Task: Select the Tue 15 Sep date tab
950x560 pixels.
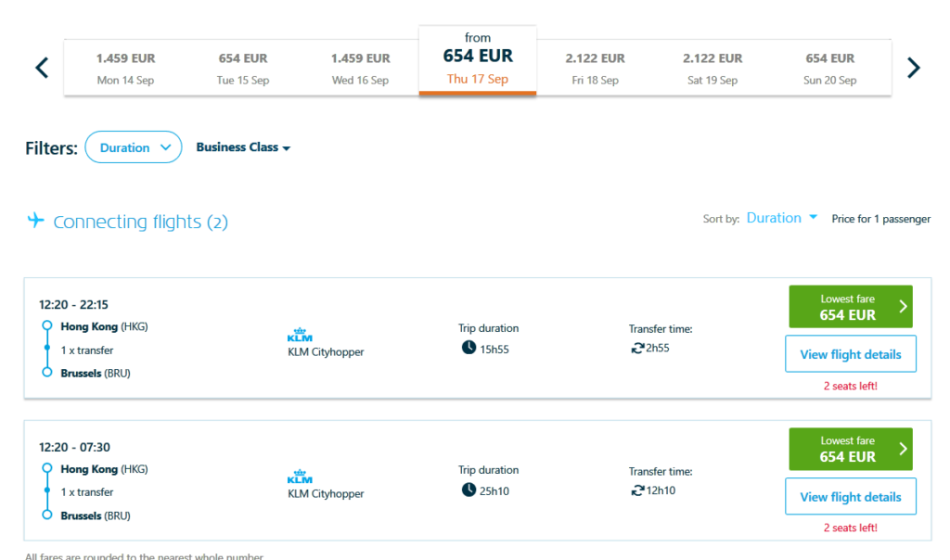Action: [x=243, y=68]
